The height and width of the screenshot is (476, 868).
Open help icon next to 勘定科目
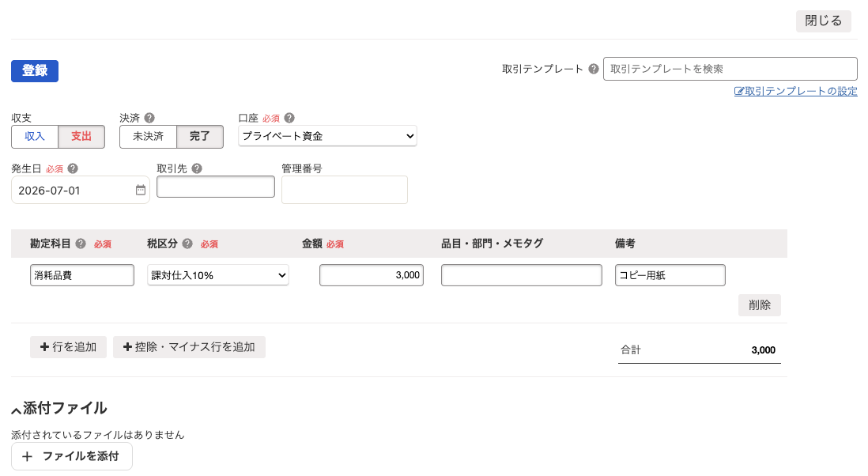pos(81,244)
